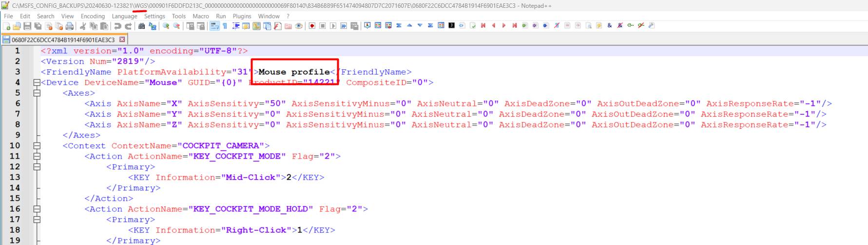The image size is (868, 245).
Task: Click the Paste clipboard icon
Action: click(104, 26)
